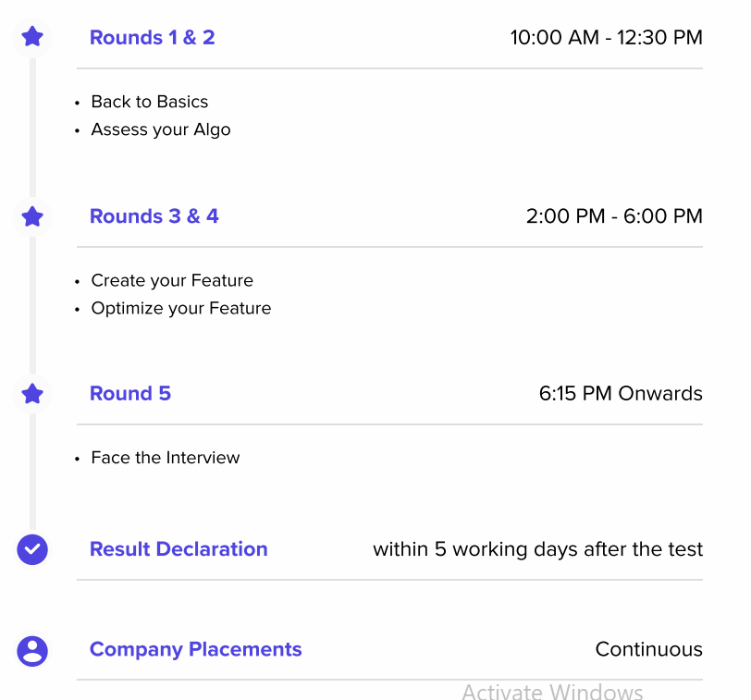751x700 pixels.
Task: Select the Assess your Algo bullet item
Action: 161,129
